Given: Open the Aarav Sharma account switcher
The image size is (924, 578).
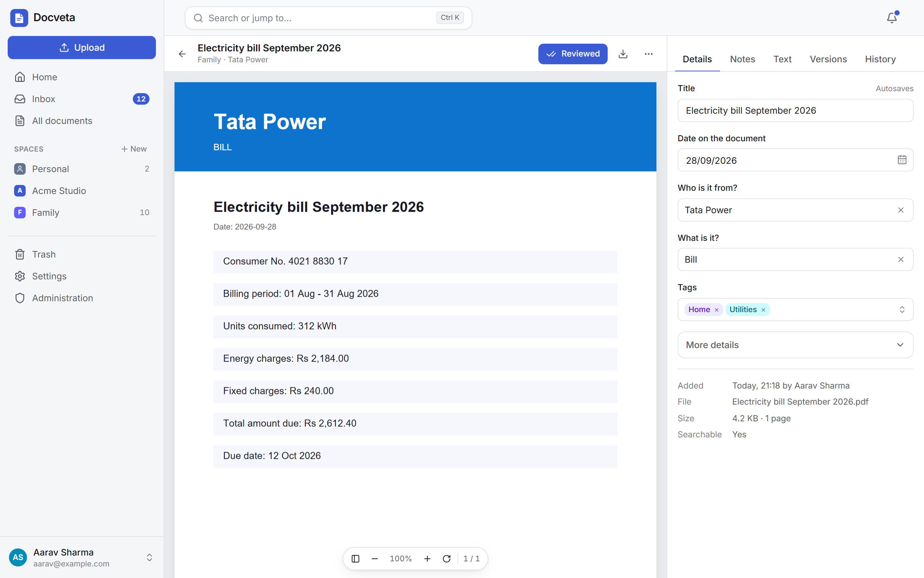Looking at the screenshot, I should point(81,557).
